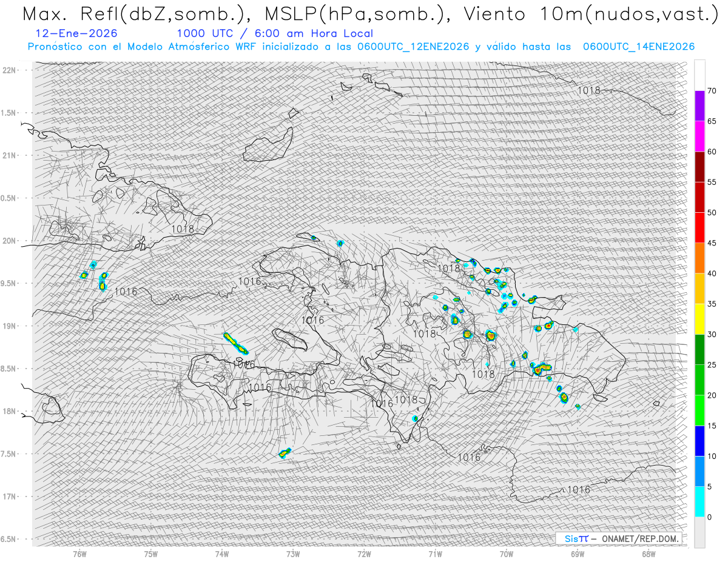Screen dimensions: 728x562
Task: Click the '75W' longitude axis label
Action: (x=151, y=554)
